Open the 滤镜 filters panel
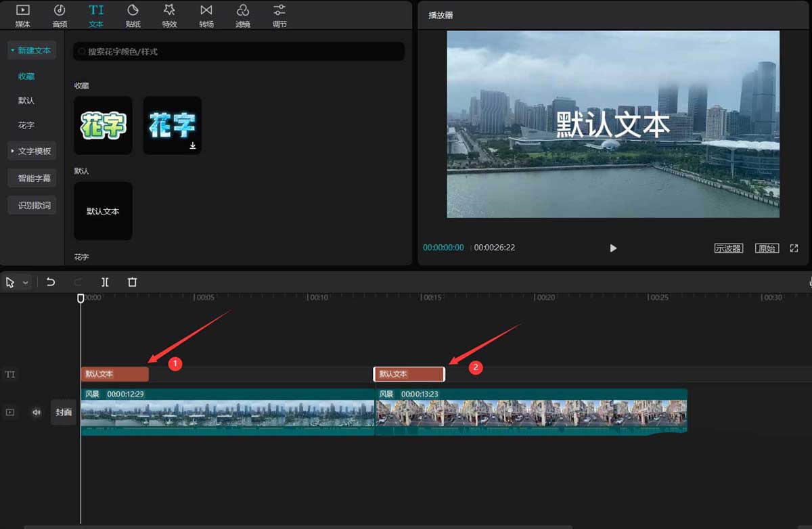812x529 pixels. click(x=242, y=15)
